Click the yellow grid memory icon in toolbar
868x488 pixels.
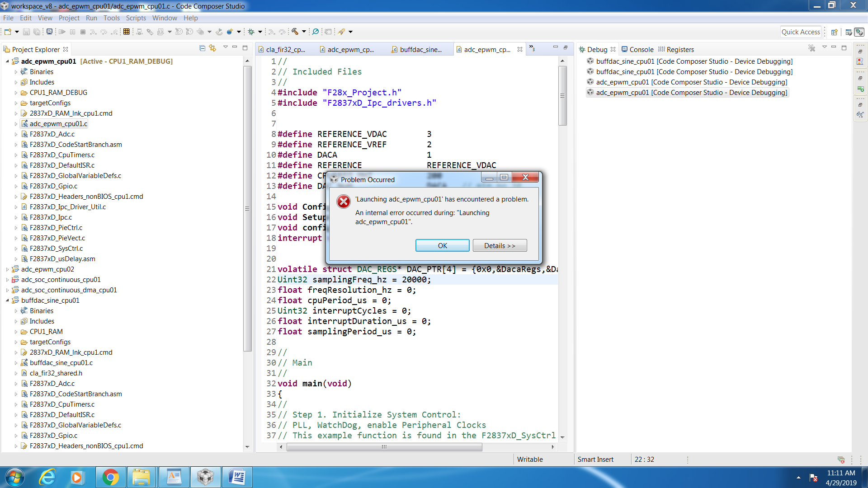(x=127, y=32)
